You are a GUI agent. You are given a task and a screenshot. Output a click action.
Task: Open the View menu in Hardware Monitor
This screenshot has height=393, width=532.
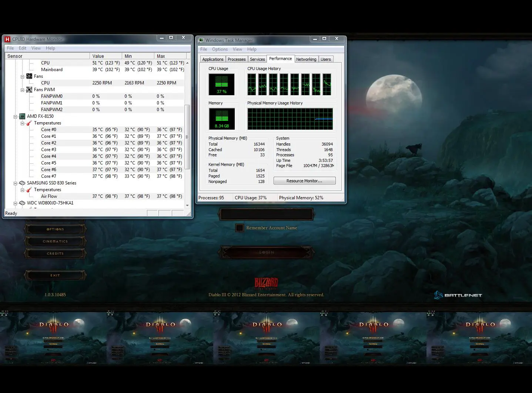tap(36, 48)
